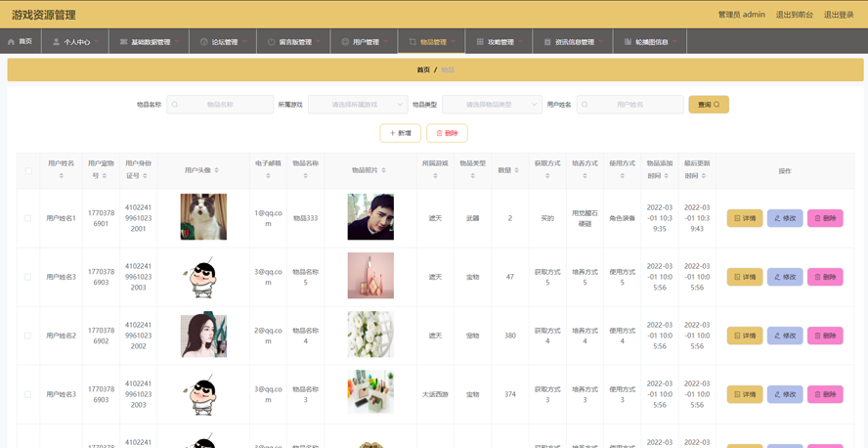This screenshot has height=448, width=868.
Task: Click the home icon in the navigation bar
Action: tap(11, 41)
